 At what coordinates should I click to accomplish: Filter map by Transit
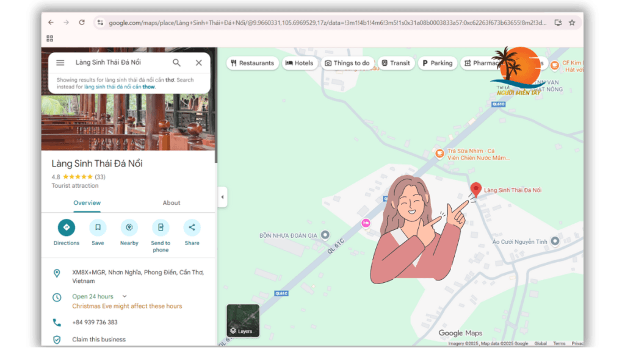(396, 63)
